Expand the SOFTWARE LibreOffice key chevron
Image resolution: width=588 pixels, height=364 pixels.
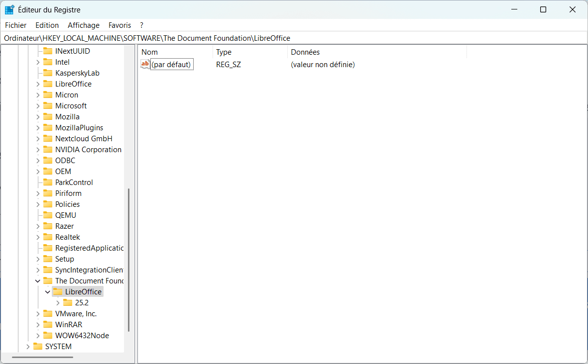(38, 84)
